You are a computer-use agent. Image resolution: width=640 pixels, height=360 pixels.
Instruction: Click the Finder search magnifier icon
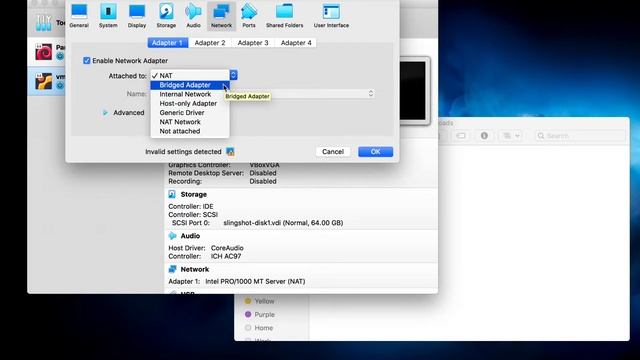(x=541, y=136)
